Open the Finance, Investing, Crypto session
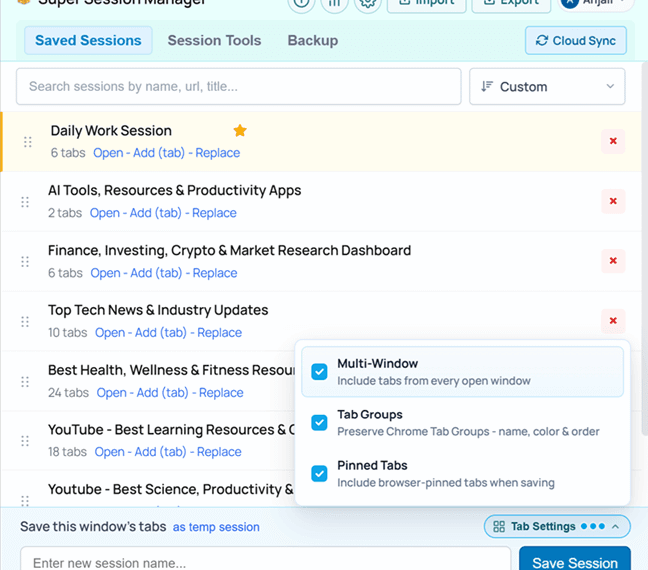 pyautogui.click(x=106, y=273)
